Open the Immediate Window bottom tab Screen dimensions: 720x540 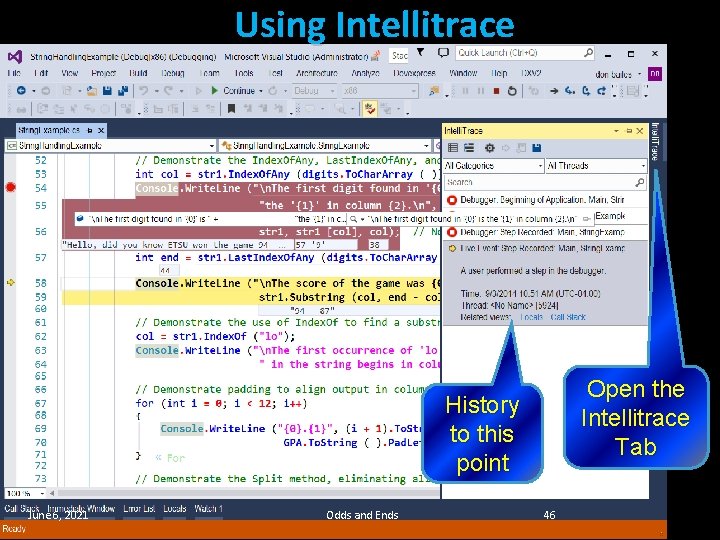click(81, 508)
